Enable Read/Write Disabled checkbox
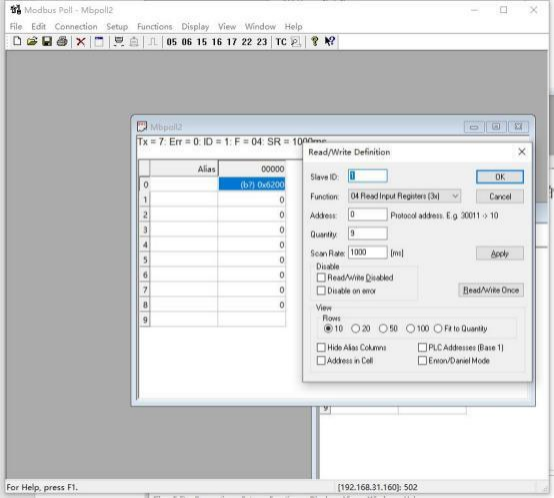 click(x=321, y=278)
